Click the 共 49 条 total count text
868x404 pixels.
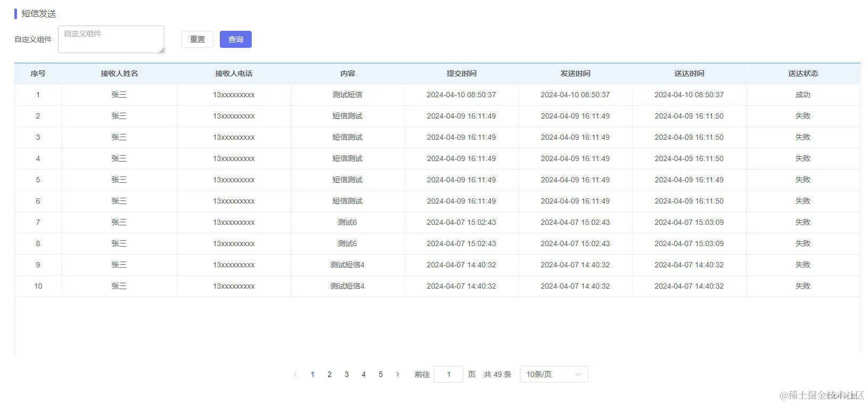(498, 374)
